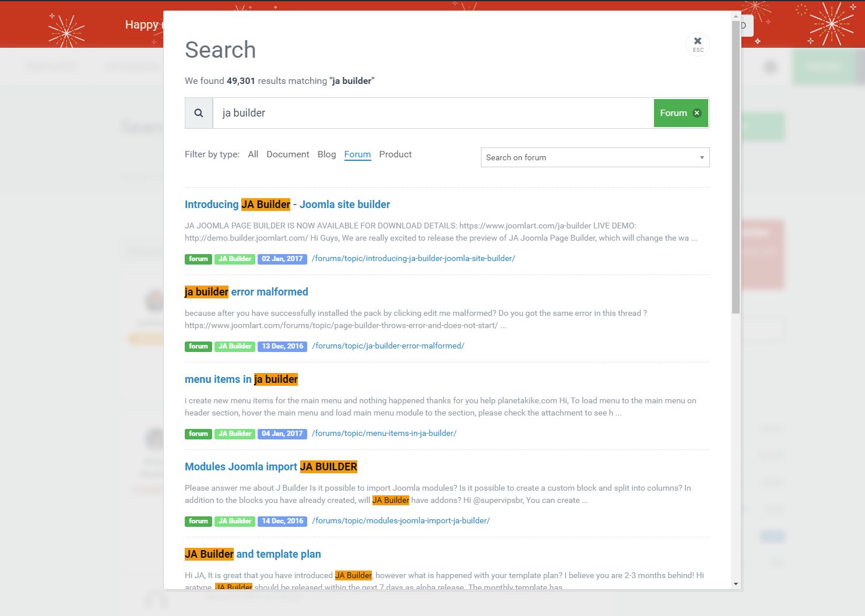Click the magnifier search icon

199,113
